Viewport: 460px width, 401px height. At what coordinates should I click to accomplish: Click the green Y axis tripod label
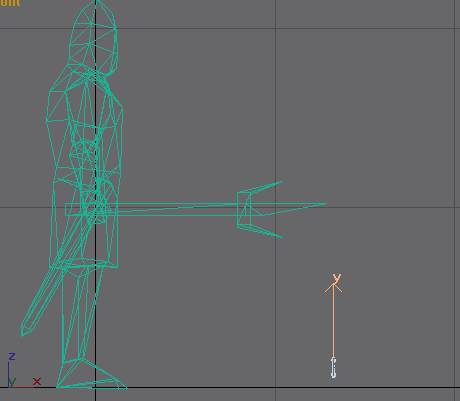pos(12,382)
